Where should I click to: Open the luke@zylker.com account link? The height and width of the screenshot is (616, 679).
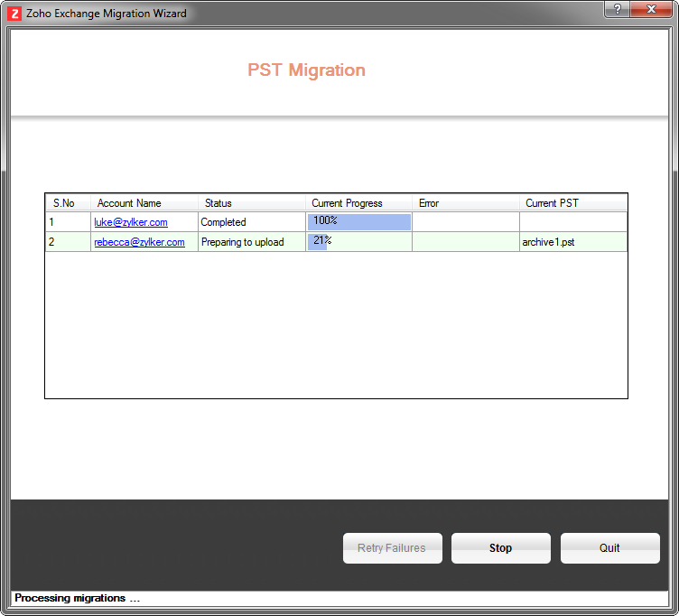click(x=131, y=222)
